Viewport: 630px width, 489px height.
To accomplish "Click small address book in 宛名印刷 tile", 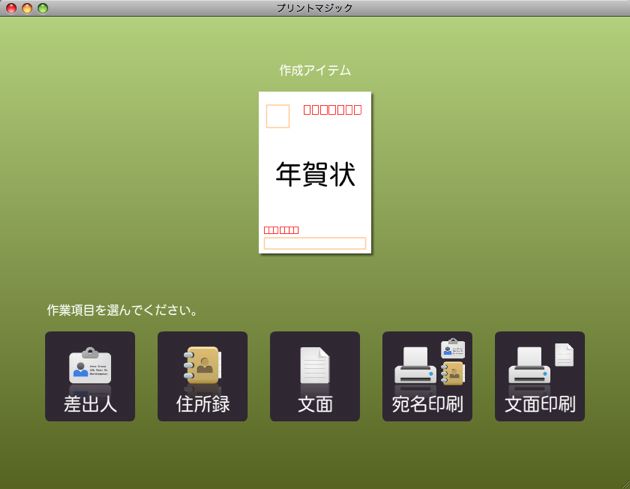I will click(x=453, y=373).
